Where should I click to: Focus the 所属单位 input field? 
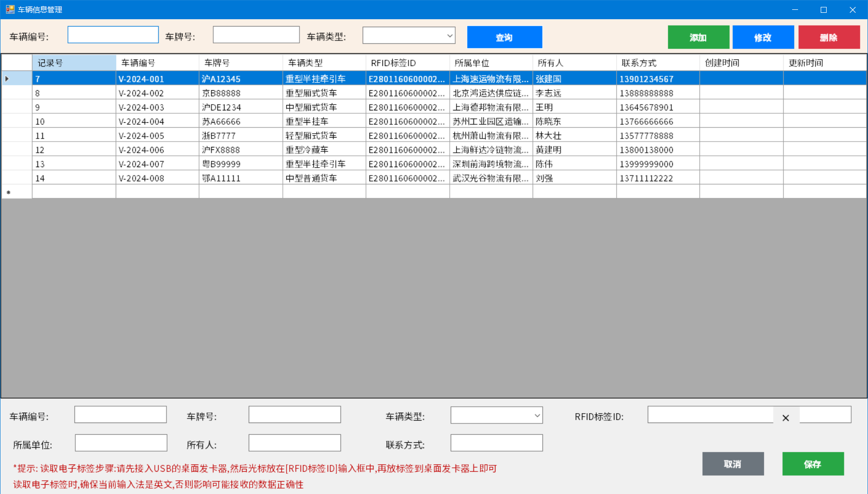click(121, 443)
